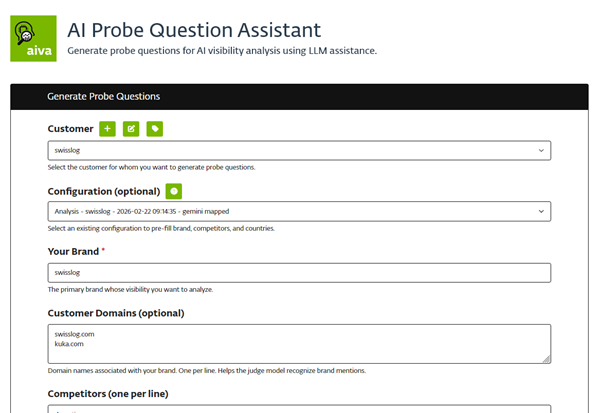Click the Your Brand label
Image resolution: width=602 pixels, height=413 pixels.
click(x=73, y=251)
